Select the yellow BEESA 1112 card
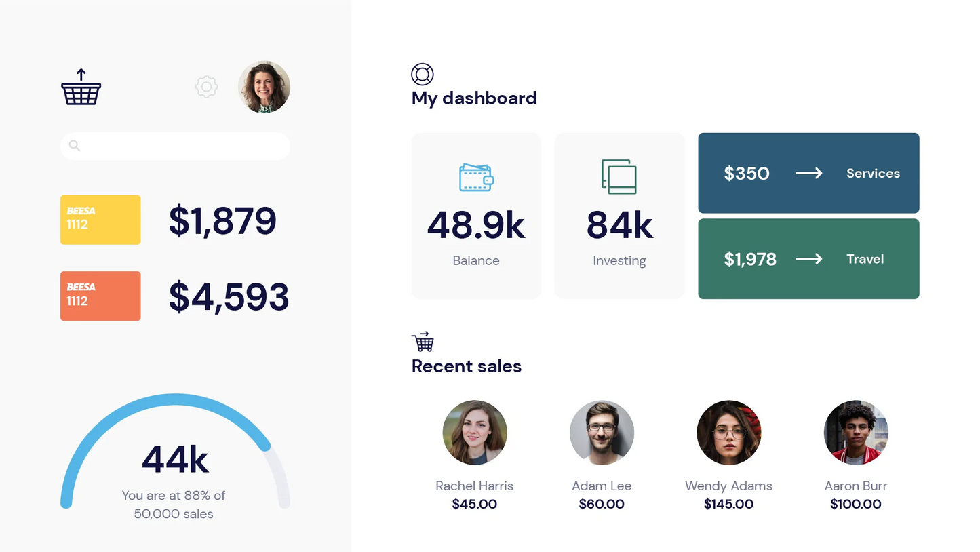The image size is (980, 552). pos(100,220)
